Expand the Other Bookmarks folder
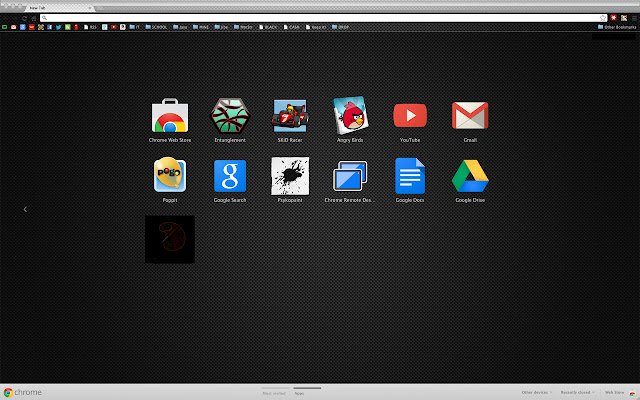The height and width of the screenshot is (400, 640). 617,27
